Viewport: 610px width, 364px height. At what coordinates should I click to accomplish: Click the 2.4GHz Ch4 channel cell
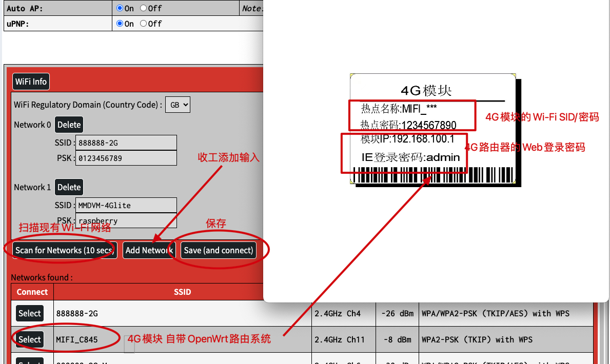pos(344,313)
